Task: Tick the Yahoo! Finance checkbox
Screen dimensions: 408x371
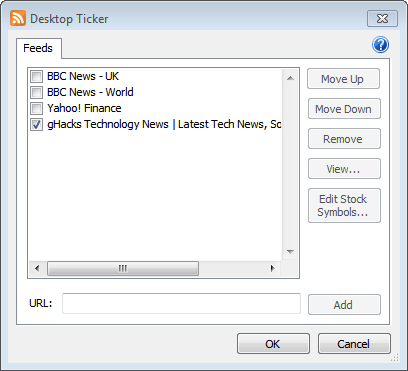Action: 36,108
